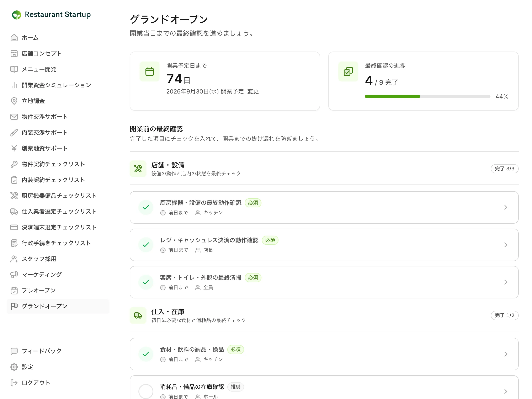Go to メニュー開発 page
The height and width of the screenshot is (399, 532).
click(x=58, y=69)
